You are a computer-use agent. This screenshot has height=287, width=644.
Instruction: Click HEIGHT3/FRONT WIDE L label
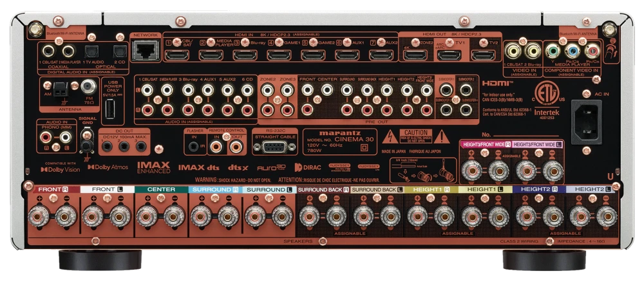tap(538, 145)
